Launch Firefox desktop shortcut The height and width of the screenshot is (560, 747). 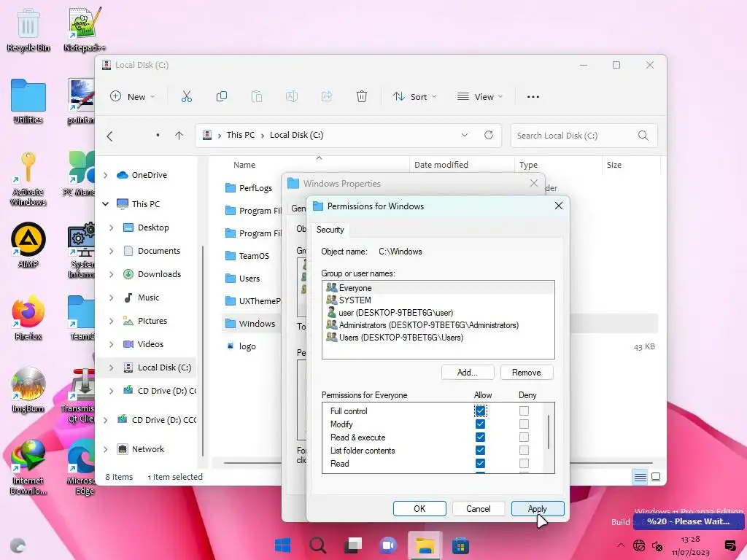click(x=28, y=317)
